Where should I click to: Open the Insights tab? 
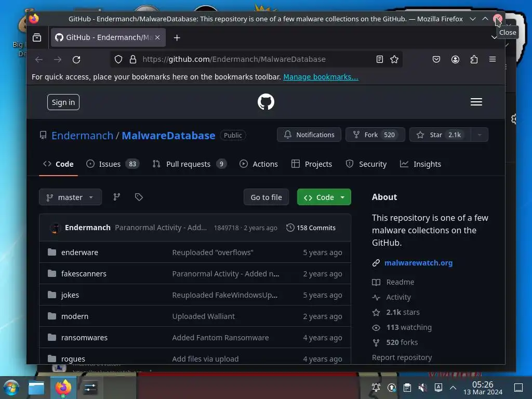[420, 164]
